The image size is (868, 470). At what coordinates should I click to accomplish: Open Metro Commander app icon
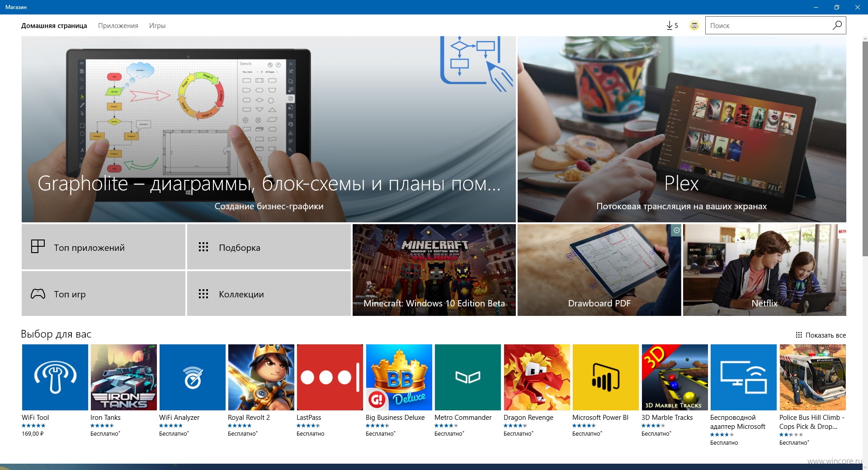[467, 377]
